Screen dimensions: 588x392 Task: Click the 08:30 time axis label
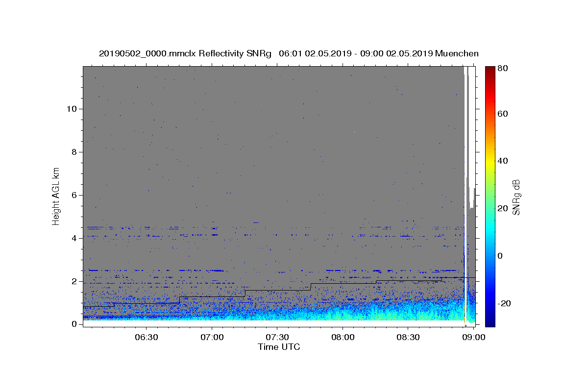point(408,337)
